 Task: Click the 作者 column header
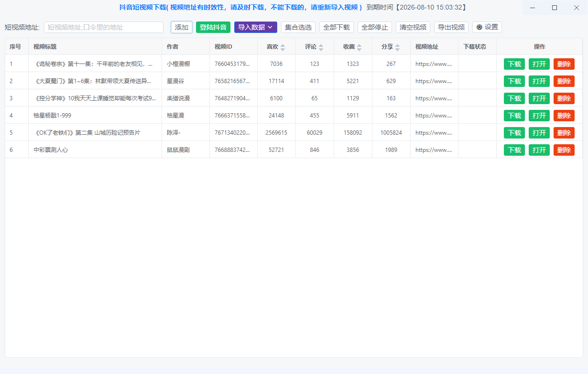[173, 47]
